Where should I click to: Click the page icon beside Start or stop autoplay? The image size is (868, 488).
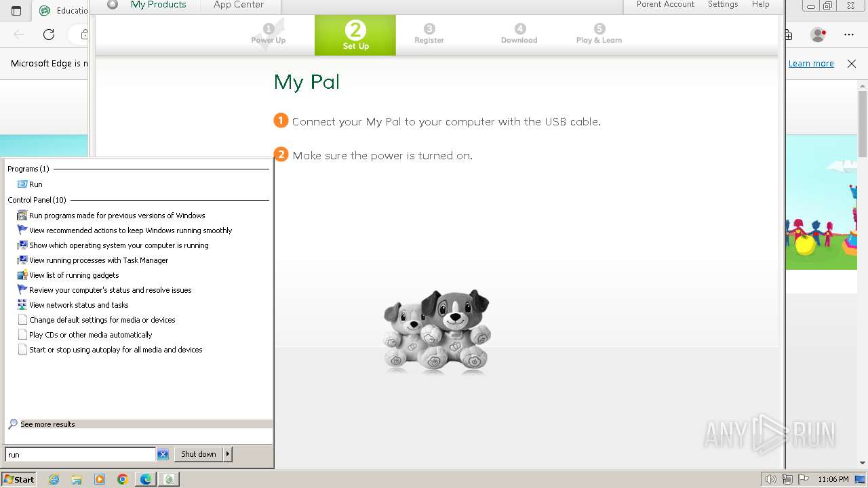[22, 350]
